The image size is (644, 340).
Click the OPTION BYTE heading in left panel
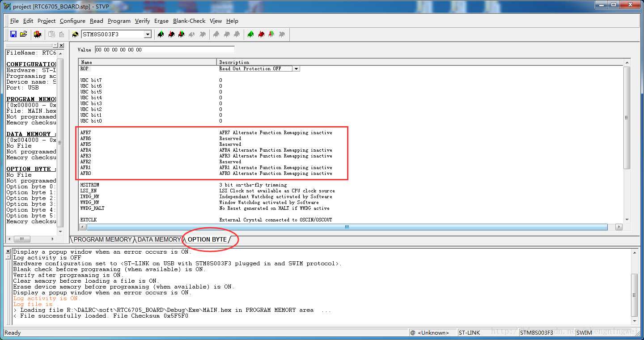tap(31, 169)
